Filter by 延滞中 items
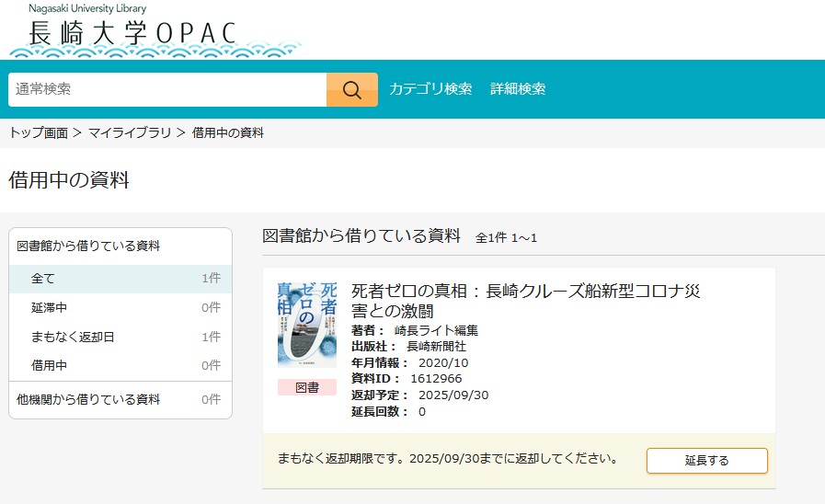 pyautogui.click(x=49, y=307)
